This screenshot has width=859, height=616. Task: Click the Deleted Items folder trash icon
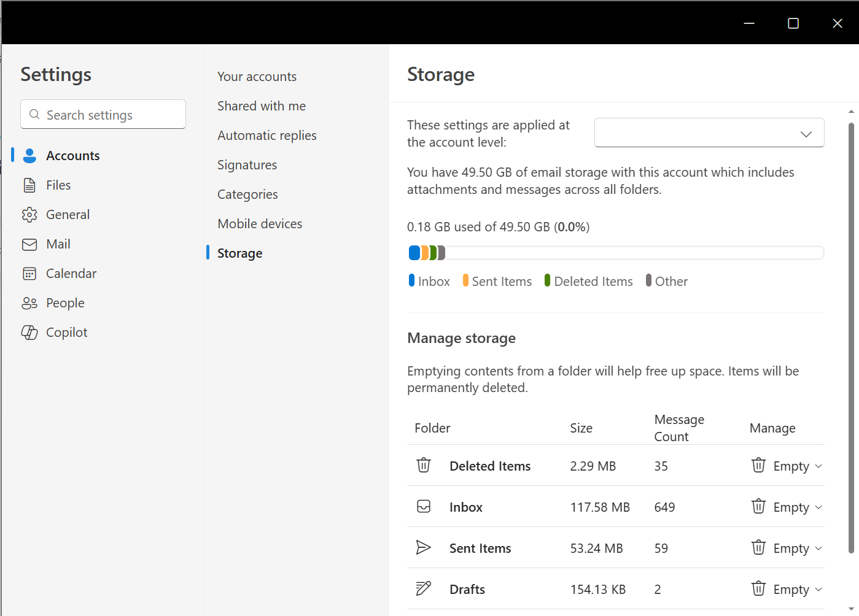pyautogui.click(x=424, y=465)
